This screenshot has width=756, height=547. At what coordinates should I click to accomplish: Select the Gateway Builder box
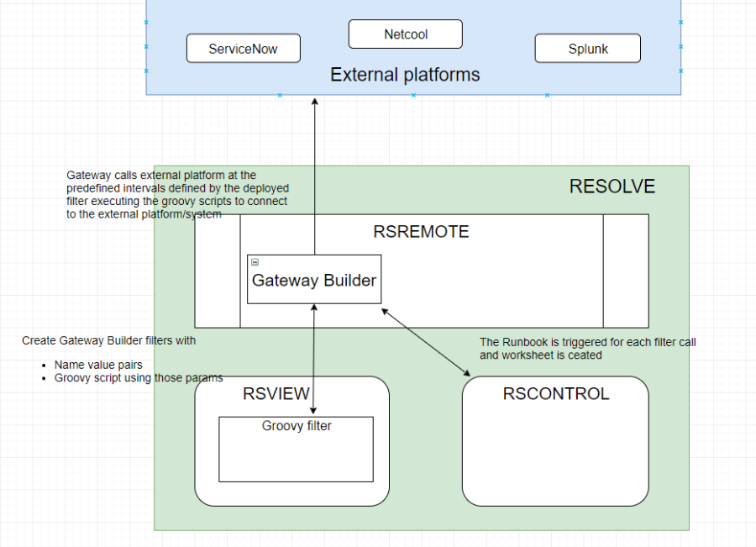(x=314, y=281)
